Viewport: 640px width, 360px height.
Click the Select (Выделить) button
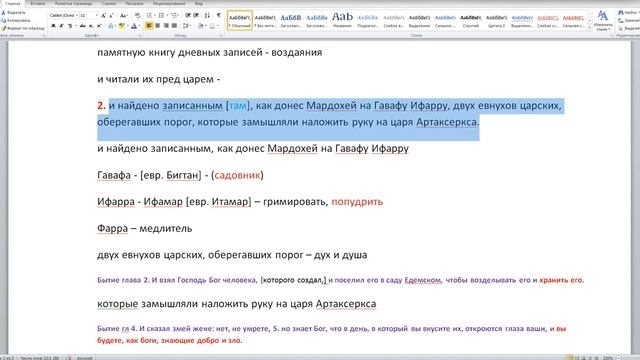pyautogui.click(x=629, y=28)
